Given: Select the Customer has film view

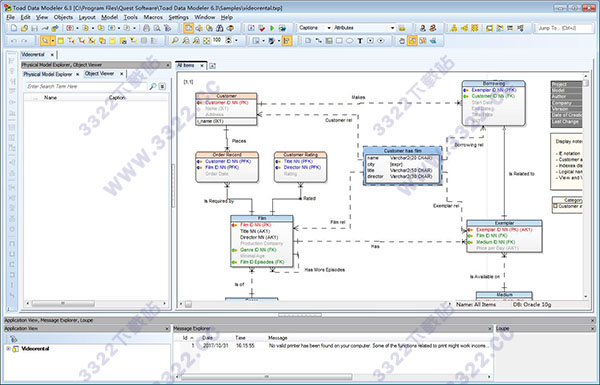Looking at the screenshot, I should coord(403,166).
